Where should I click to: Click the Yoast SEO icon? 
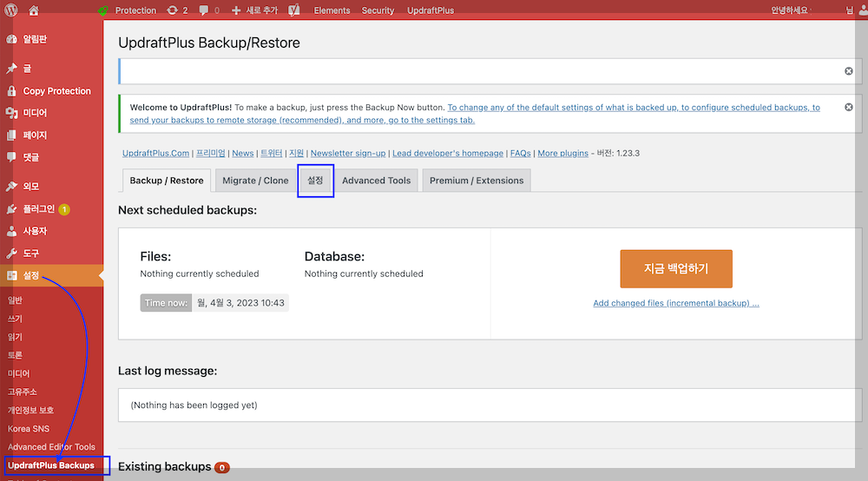(294, 10)
